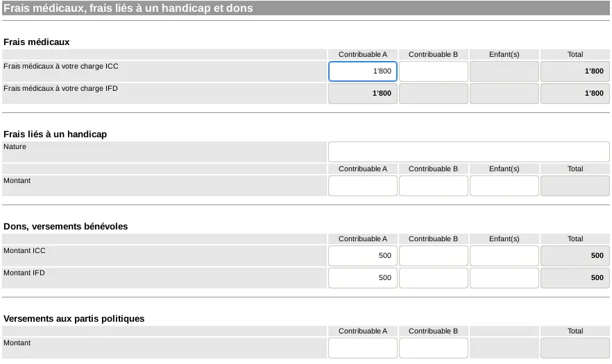Click partis politiques Montant Contribuable B field
Image resolution: width=612 pixels, height=364 pixels.
click(x=433, y=348)
